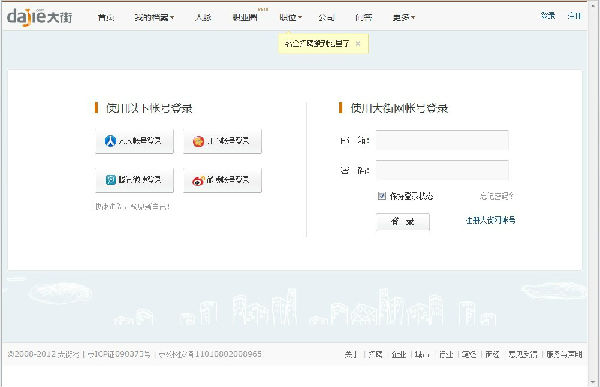Open the 职业圈 nav item

(245, 17)
